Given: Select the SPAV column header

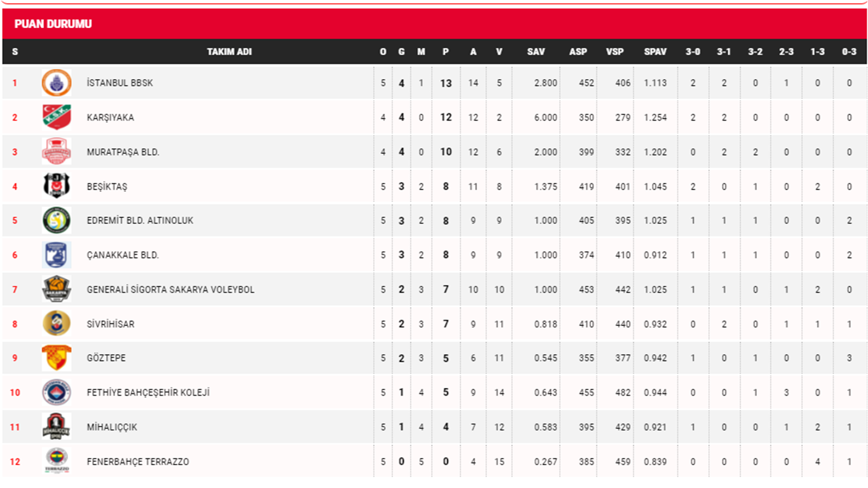Looking at the screenshot, I should (x=655, y=52).
